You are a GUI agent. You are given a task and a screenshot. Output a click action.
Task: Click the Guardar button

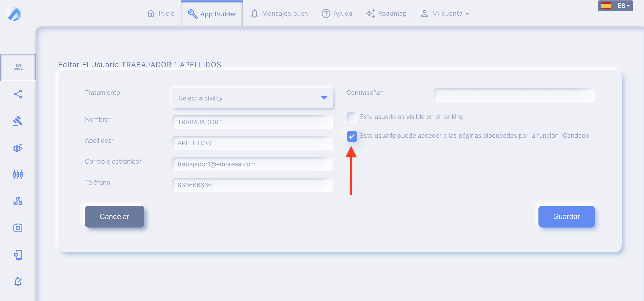[x=566, y=216]
